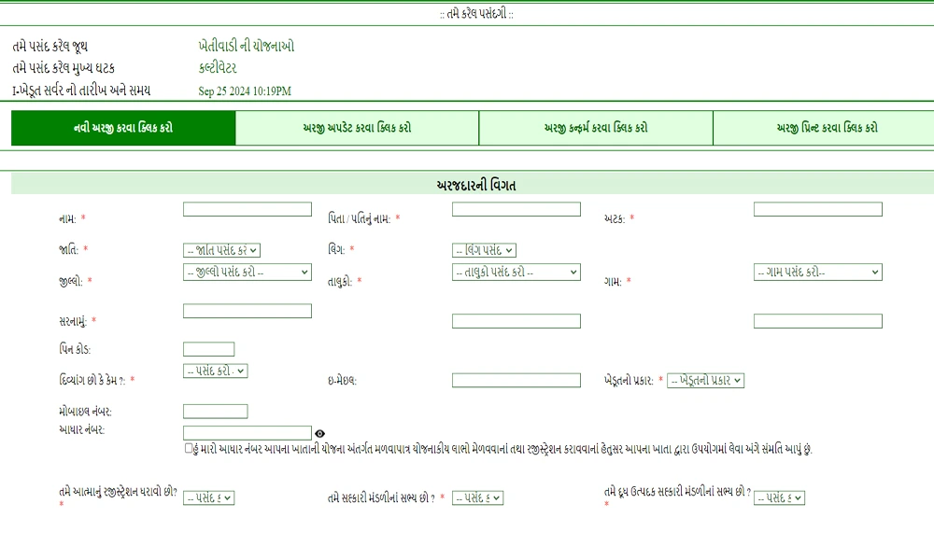Click in the નામ (name) input field
The height and width of the screenshot is (560, 934).
[x=247, y=208]
